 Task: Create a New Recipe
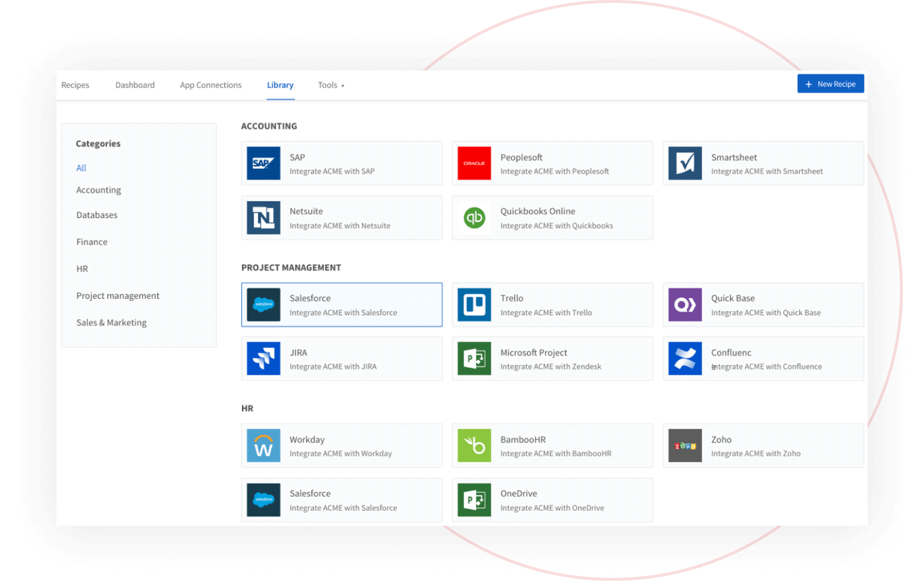tap(830, 84)
